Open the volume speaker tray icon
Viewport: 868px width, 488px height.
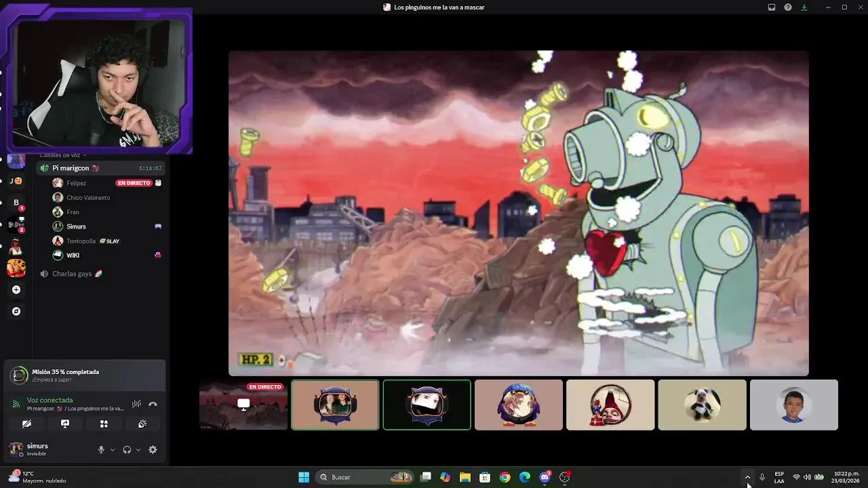807,477
